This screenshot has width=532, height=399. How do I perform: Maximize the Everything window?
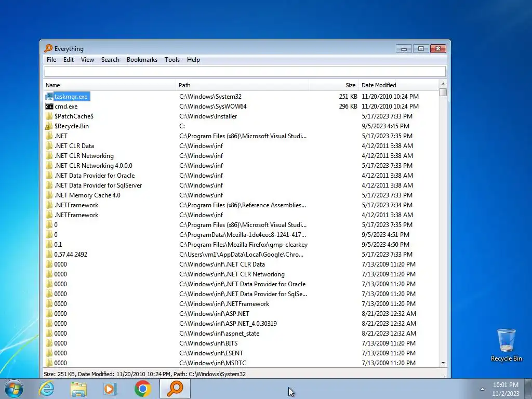tap(421, 48)
